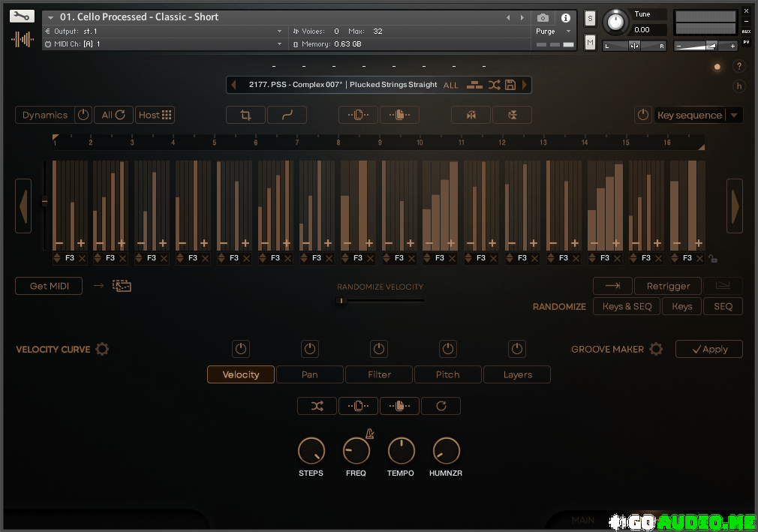Click the Apply button
Viewport: 758px width, 532px height.
(709, 349)
